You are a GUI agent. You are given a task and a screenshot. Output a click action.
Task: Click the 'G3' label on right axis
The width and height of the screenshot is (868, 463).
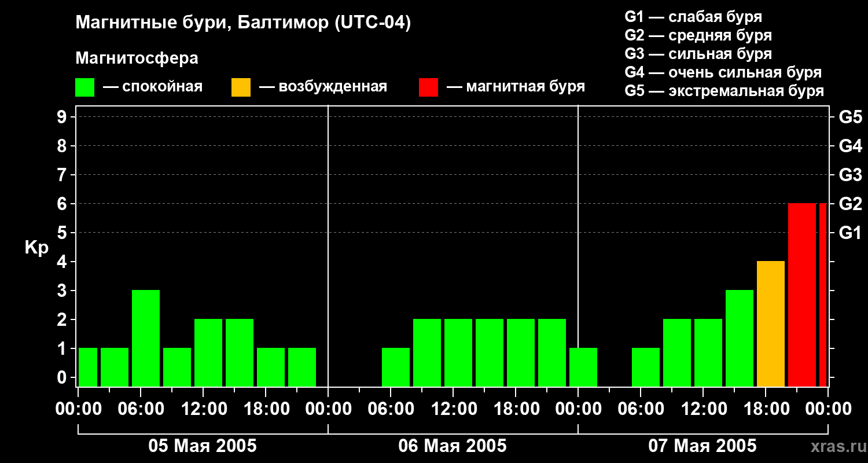point(850,175)
